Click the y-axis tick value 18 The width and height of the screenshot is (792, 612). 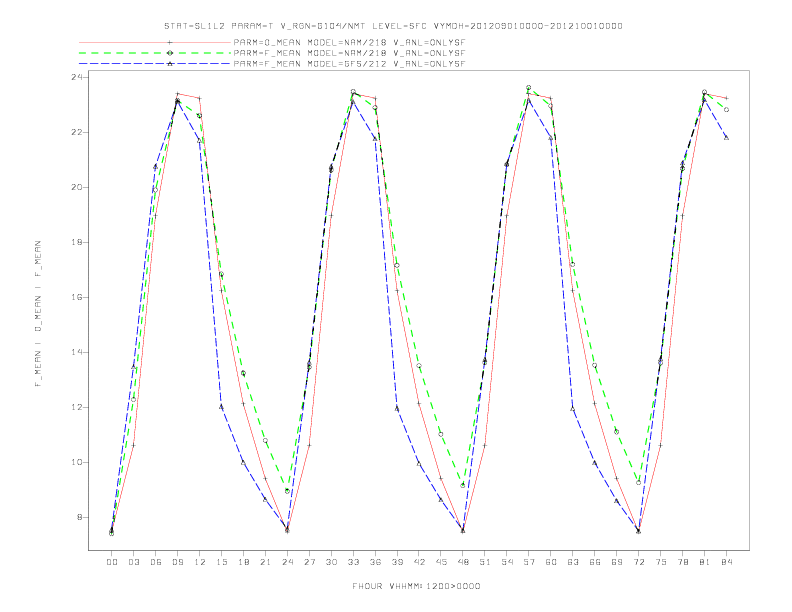(x=78, y=242)
